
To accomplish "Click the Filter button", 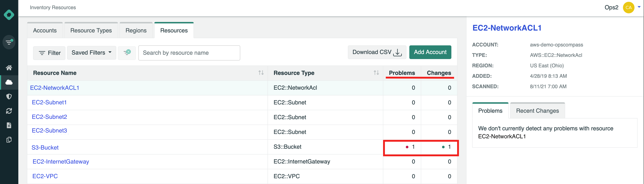I will 49,53.
